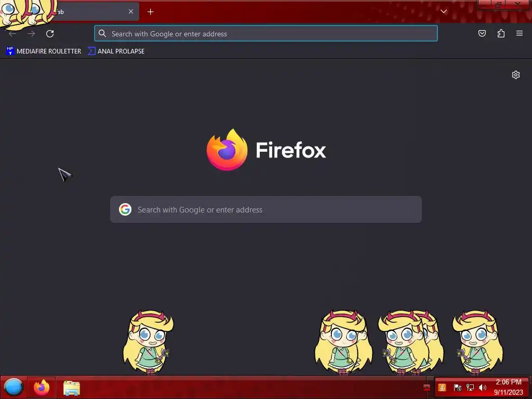Open the network tray icon
The width and height of the screenshot is (532, 399).
470,388
